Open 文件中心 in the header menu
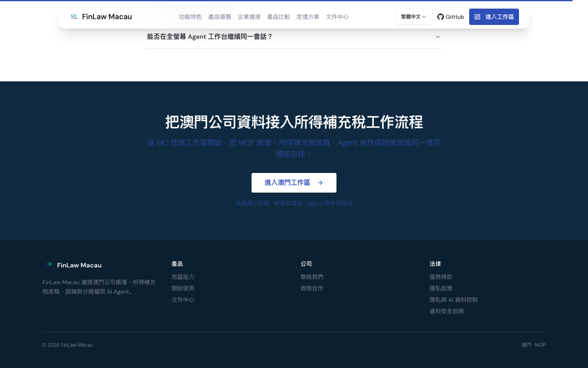 pos(337,17)
